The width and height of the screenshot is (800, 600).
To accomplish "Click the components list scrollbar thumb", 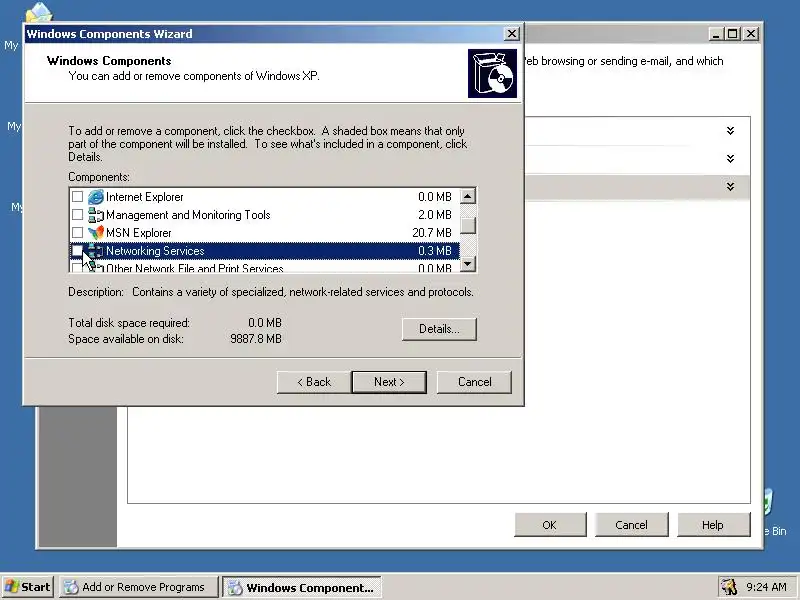I will coord(468,225).
